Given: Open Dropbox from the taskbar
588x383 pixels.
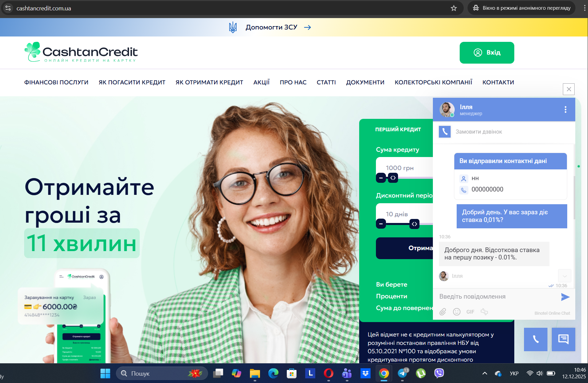Looking at the screenshot, I should 366,373.
